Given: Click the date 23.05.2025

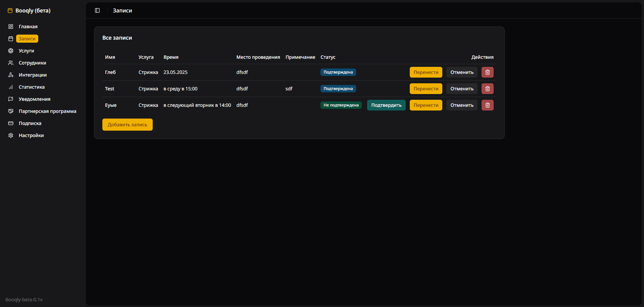Looking at the screenshot, I should [x=176, y=72].
